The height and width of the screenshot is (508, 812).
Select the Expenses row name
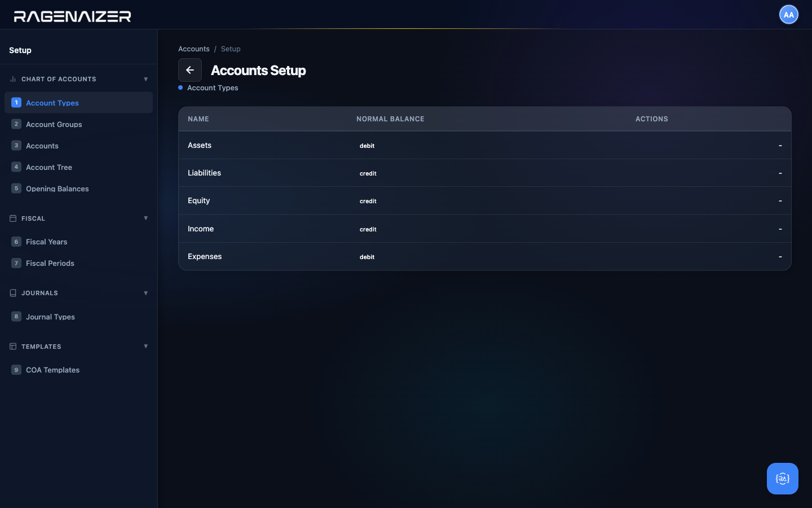pyautogui.click(x=205, y=256)
